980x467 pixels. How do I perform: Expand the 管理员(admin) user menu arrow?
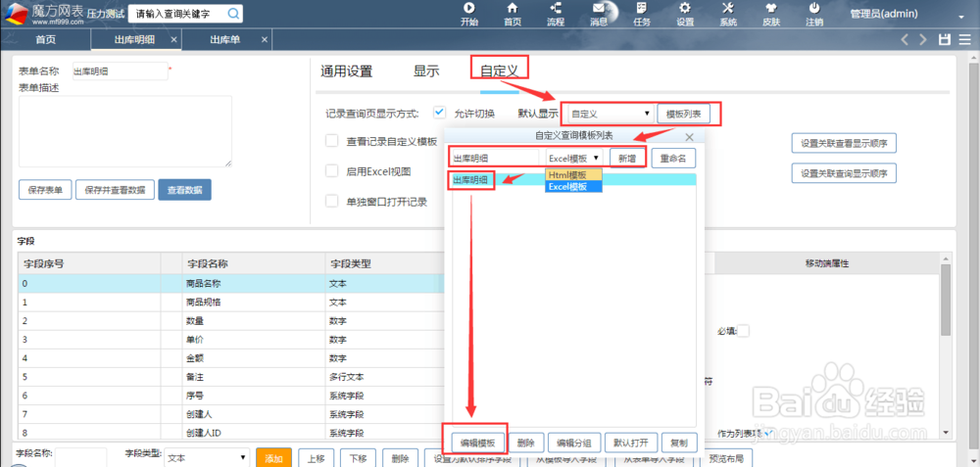pos(961,17)
